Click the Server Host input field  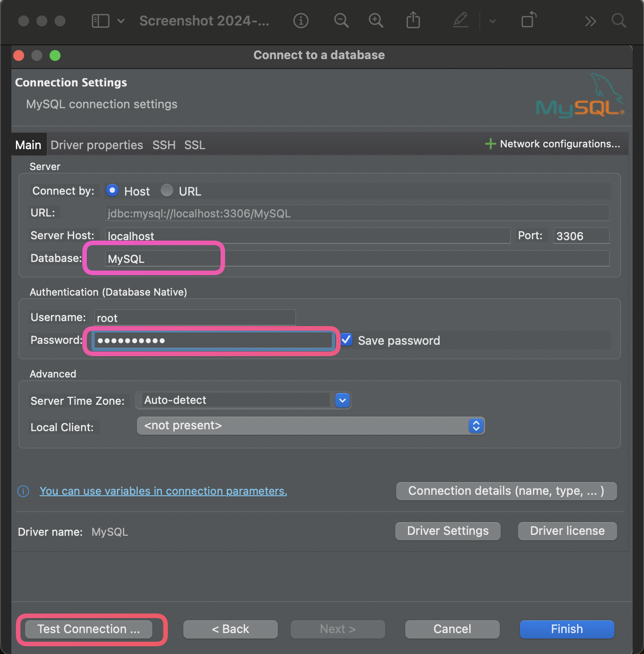[308, 236]
